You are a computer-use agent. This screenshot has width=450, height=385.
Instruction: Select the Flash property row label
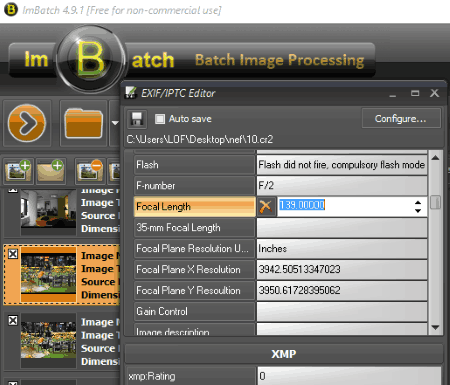point(195,165)
